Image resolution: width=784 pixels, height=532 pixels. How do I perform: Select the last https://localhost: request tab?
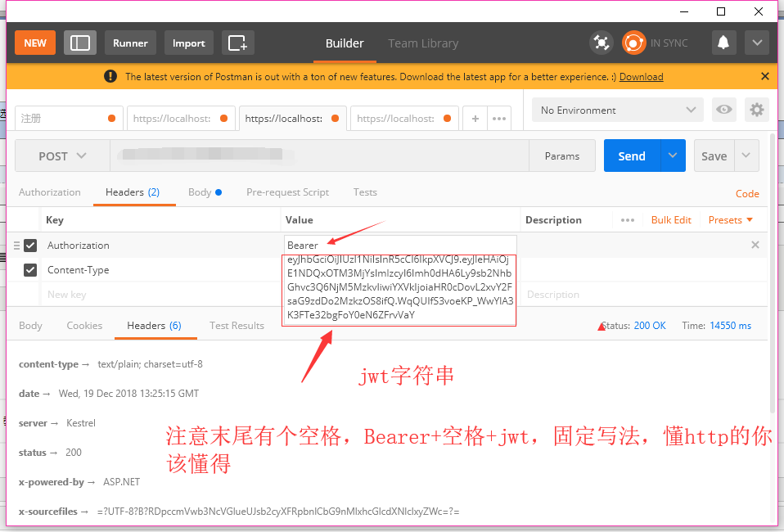pos(404,119)
